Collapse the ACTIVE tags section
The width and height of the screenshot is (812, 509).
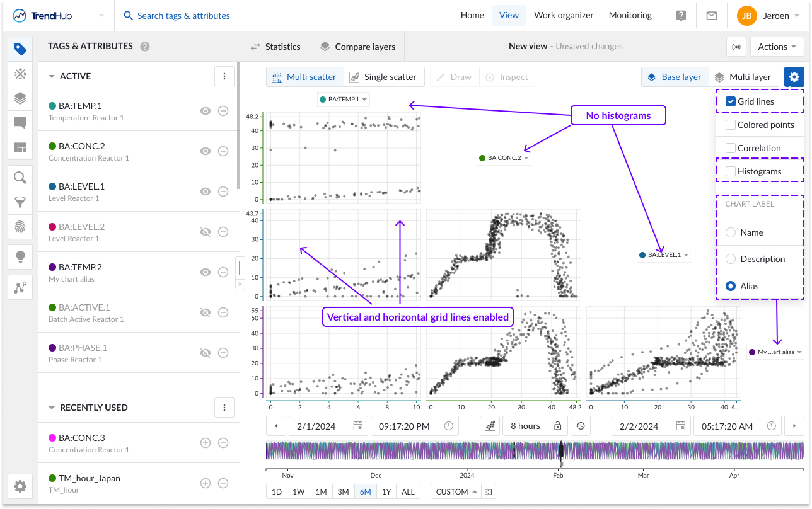point(51,76)
